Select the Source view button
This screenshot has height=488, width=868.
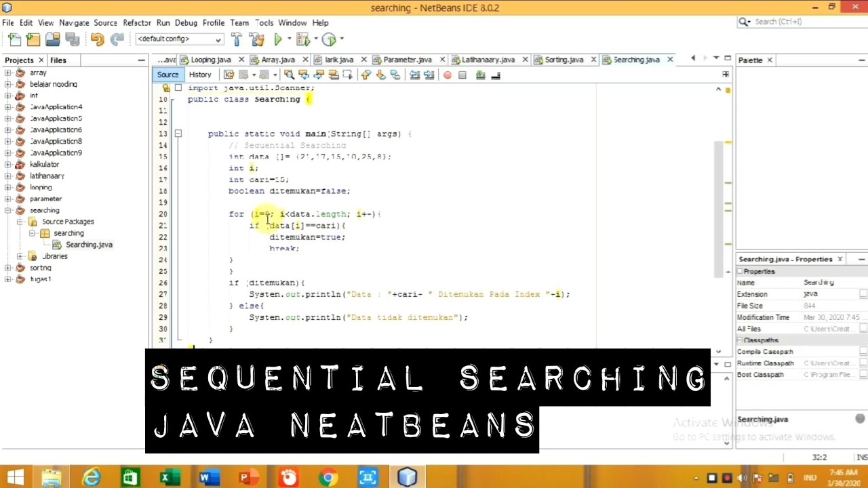[167, 75]
